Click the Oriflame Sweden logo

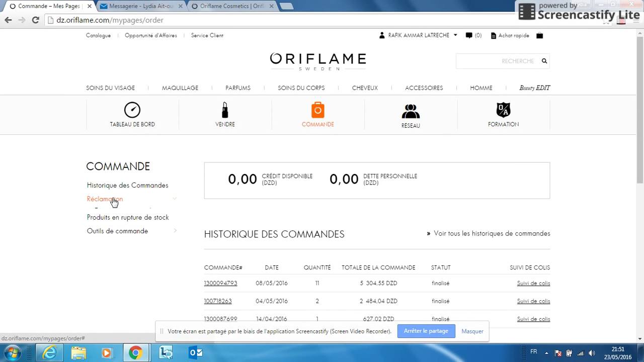318,61
